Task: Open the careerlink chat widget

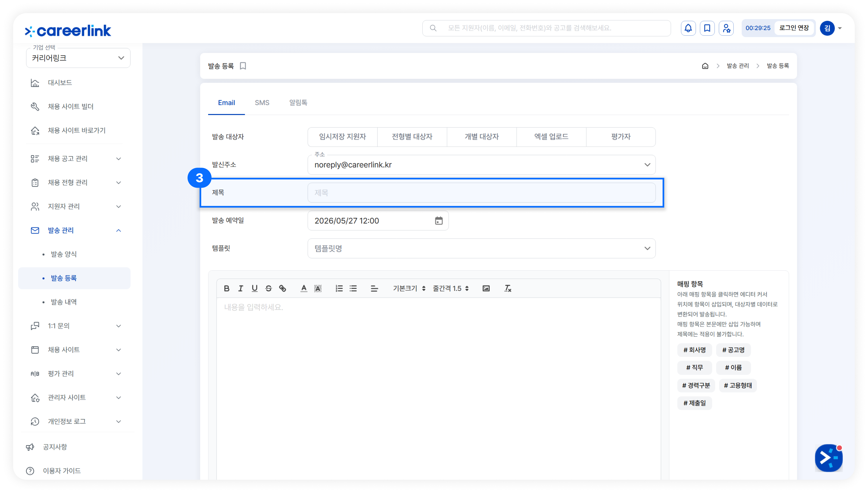Action: click(828, 457)
